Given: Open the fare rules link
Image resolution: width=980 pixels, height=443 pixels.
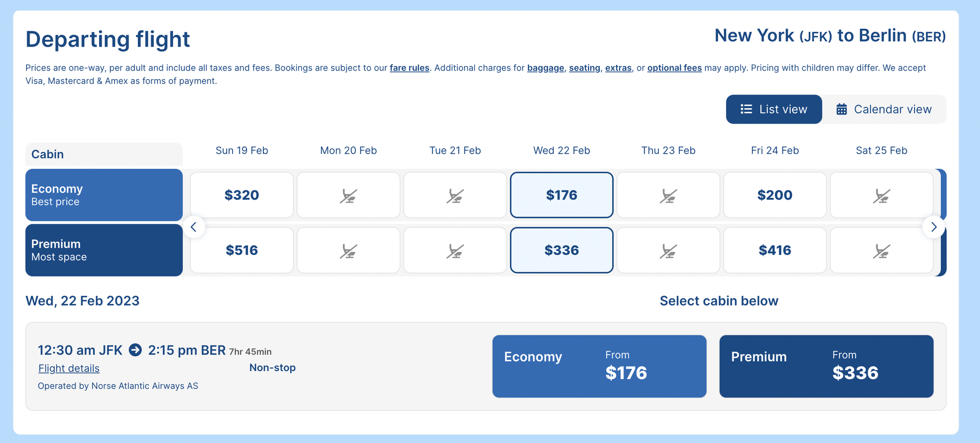Looking at the screenshot, I should point(409,67).
